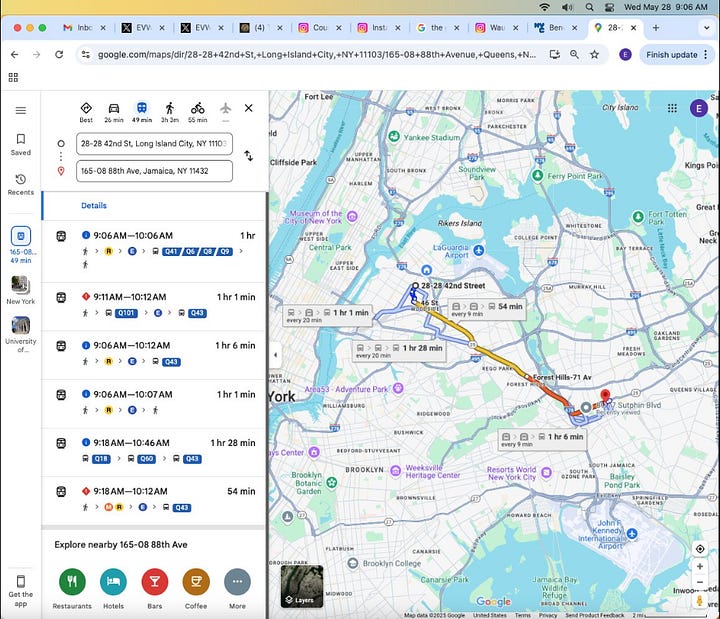Screen dimensions: 720x619
Task: Bookmark this page with star
Action: (594, 55)
